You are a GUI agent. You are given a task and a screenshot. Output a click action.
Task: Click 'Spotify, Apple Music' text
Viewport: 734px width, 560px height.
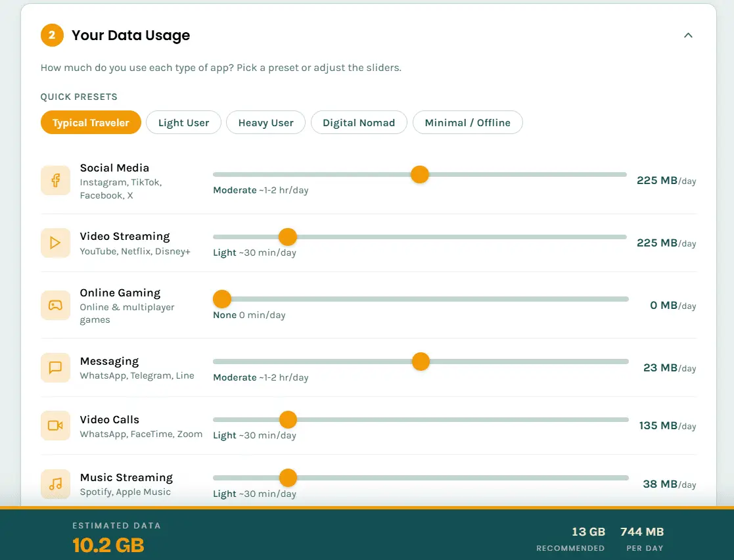click(x=126, y=492)
